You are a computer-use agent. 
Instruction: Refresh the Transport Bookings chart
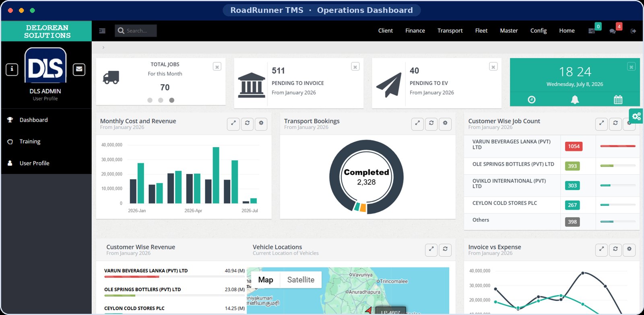[431, 124]
